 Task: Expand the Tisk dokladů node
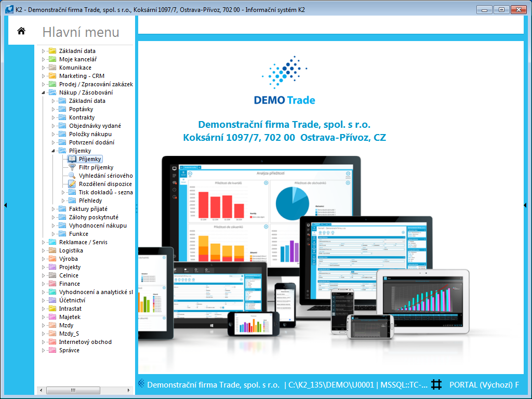tap(63, 192)
